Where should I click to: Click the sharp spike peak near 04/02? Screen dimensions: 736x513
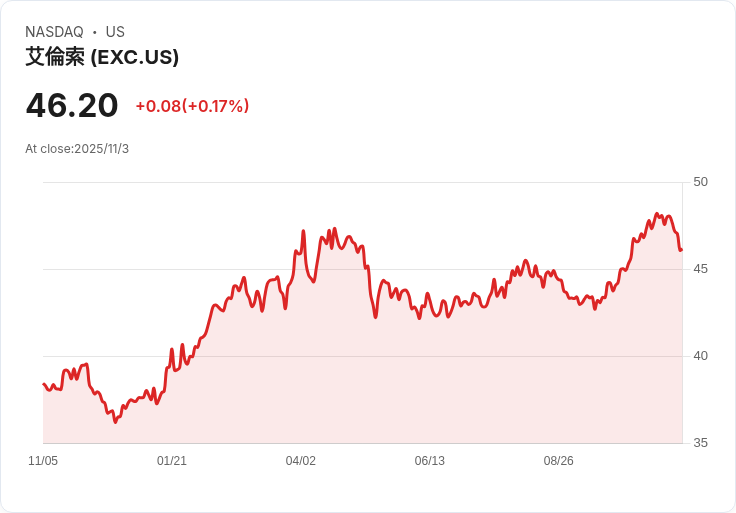pyautogui.click(x=303, y=231)
